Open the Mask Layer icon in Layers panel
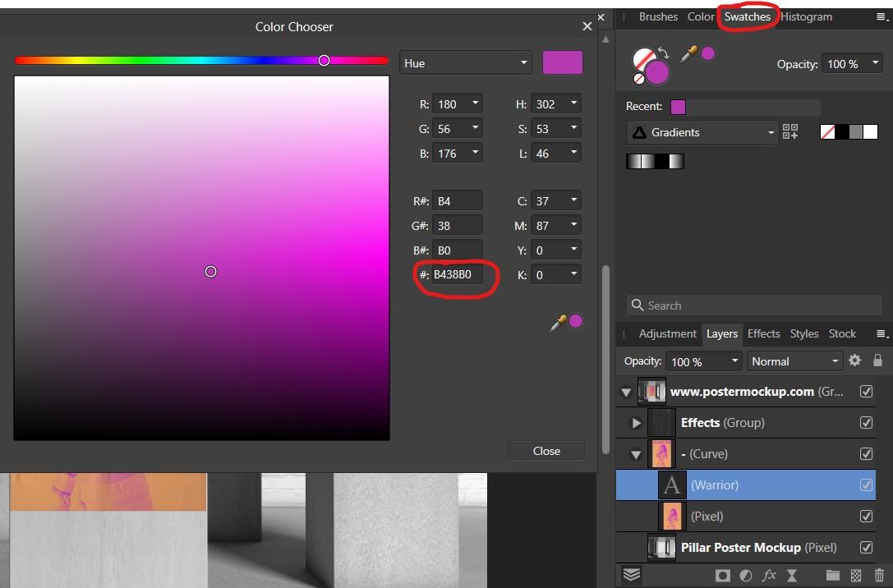This screenshot has height=588, width=893. (723, 576)
